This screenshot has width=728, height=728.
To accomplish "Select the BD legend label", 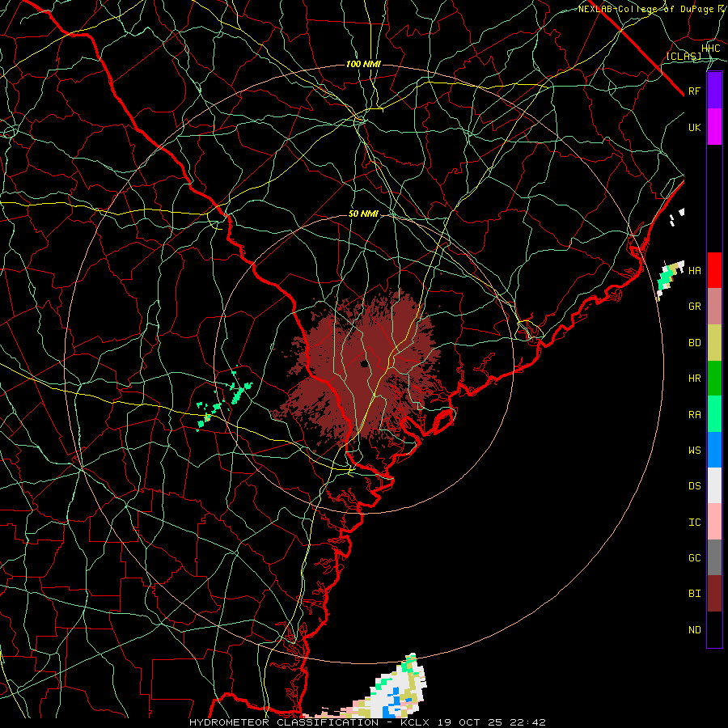I will pos(694,343).
